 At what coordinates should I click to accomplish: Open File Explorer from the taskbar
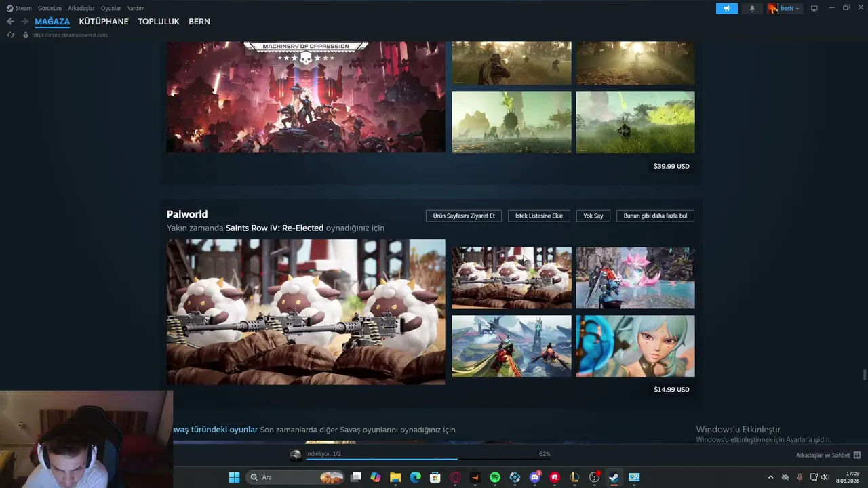point(395,477)
